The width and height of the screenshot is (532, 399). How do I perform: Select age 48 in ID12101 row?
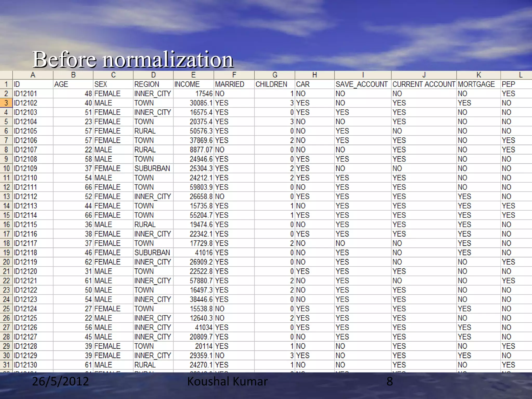click(x=73, y=94)
